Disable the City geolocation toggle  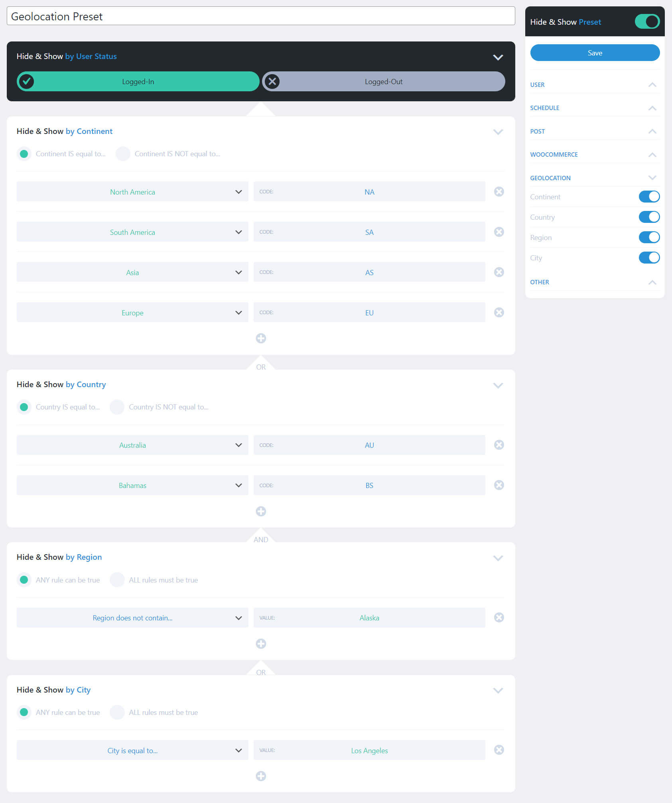click(x=649, y=258)
